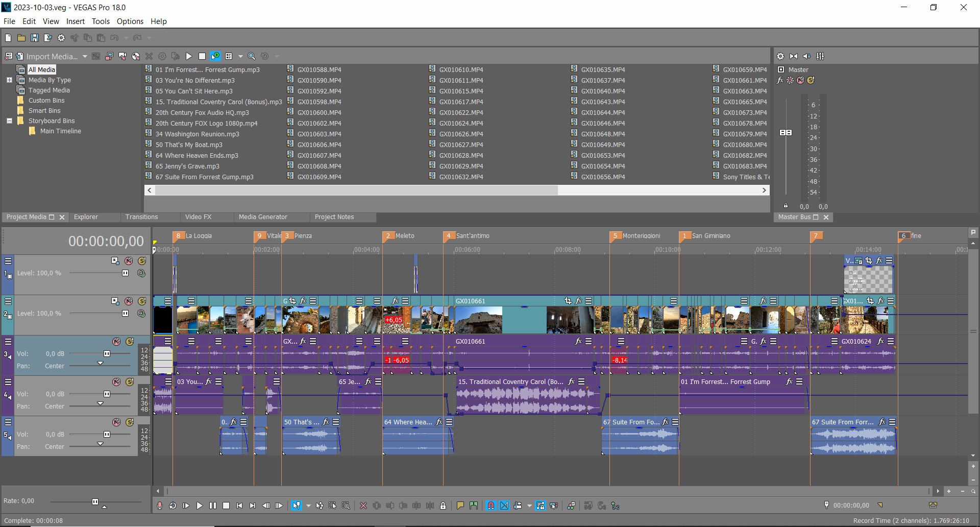Open the Undo history dropdown arrow
The image size is (980, 527).
pyautogui.click(x=126, y=38)
